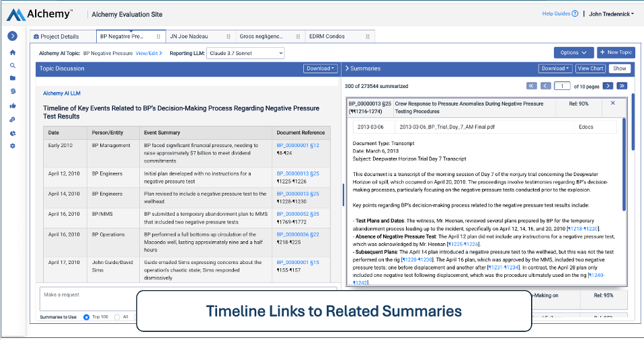Click the ¶1225-¶1226 paragraph link in summary
Screen dimensions: 644x340
click(463, 245)
